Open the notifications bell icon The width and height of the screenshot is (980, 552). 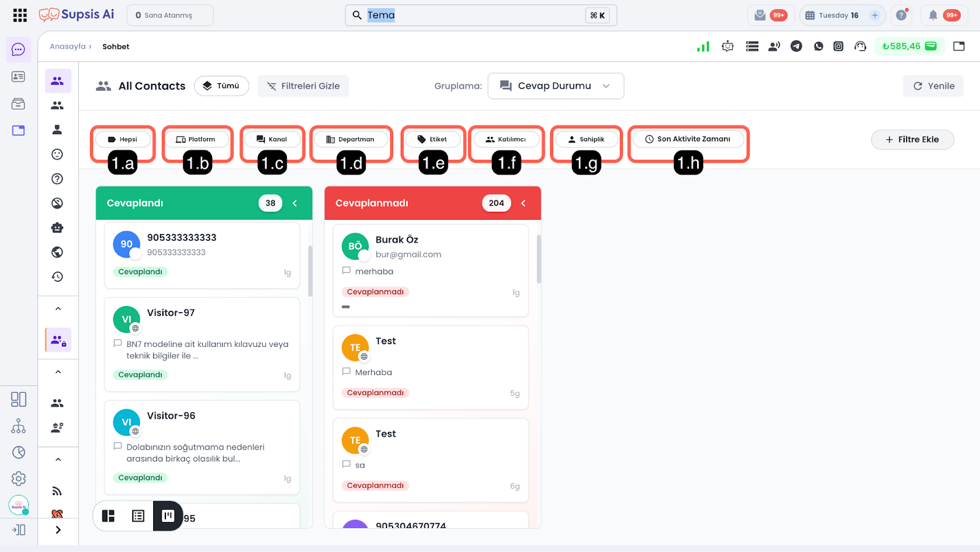(x=933, y=15)
